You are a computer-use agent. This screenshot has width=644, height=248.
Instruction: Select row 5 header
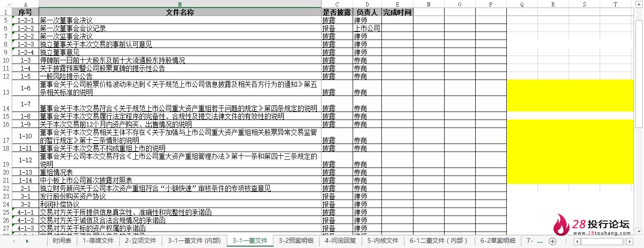[6, 20]
